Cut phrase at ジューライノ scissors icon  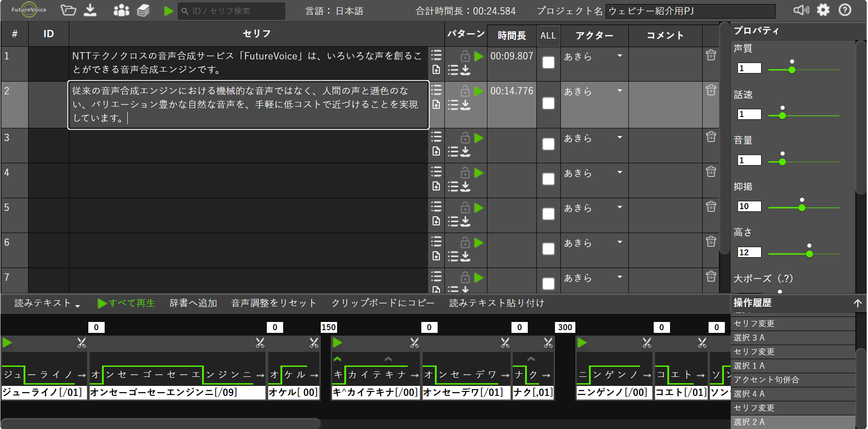[x=82, y=343]
